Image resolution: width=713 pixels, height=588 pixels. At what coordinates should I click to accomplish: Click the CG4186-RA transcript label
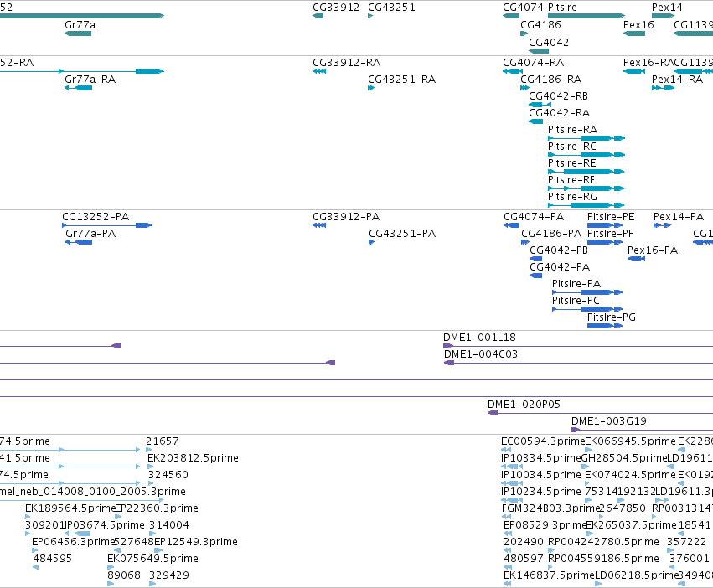coord(550,79)
